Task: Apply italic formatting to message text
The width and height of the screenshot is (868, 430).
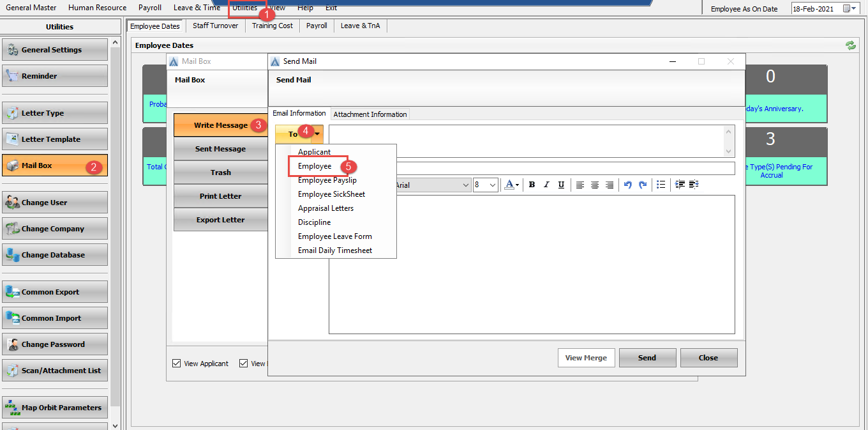Action: (546, 185)
